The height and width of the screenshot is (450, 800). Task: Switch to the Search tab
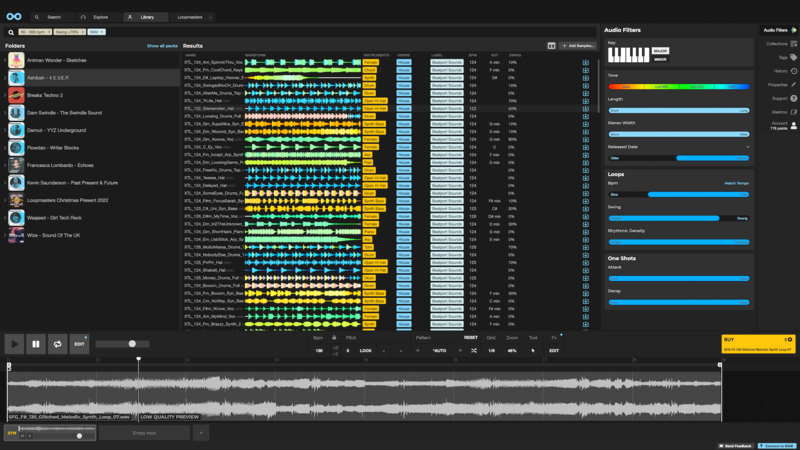(x=49, y=17)
